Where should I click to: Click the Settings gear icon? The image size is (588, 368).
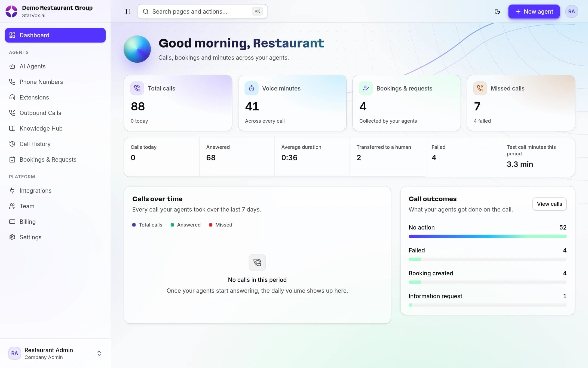click(x=12, y=237)
